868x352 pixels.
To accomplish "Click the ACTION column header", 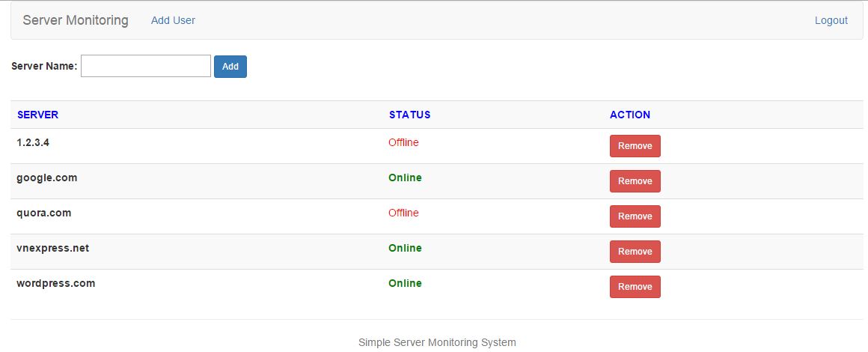I will (x=630, y=115).
